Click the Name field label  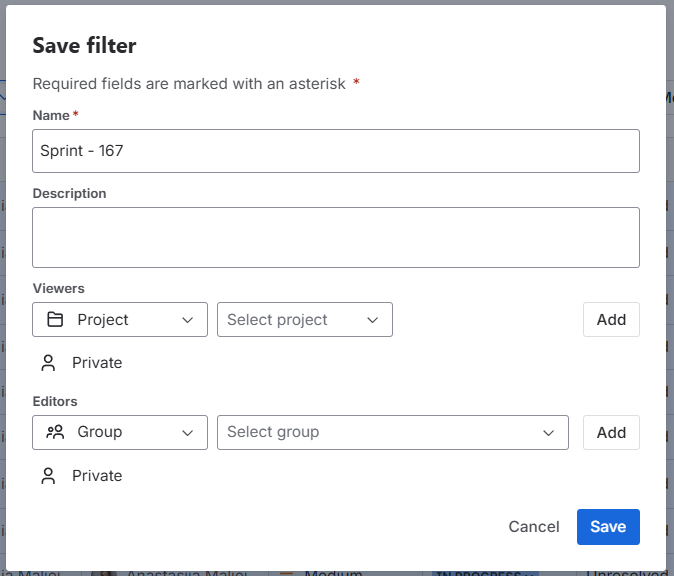coord(51,116)
